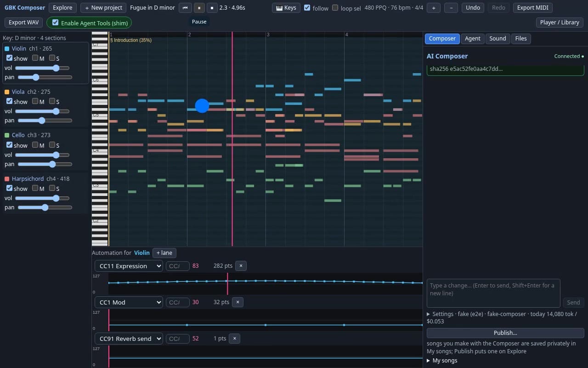Pause the playback

click(x=199, y=8)
